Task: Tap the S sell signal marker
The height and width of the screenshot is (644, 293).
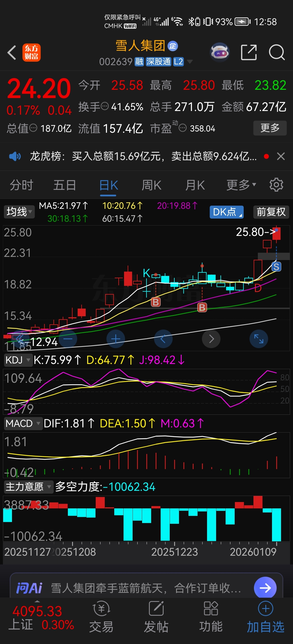Action: coord(276,266)
